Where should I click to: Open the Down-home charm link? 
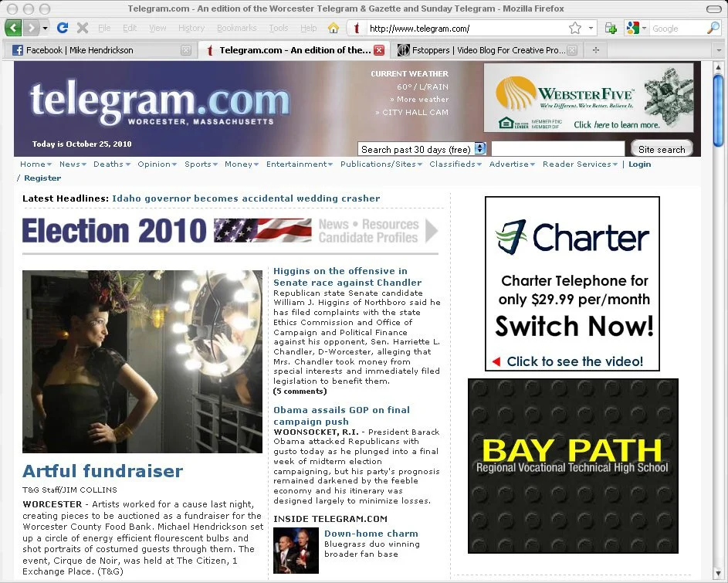pyautogui.click(x=371, y=534)
